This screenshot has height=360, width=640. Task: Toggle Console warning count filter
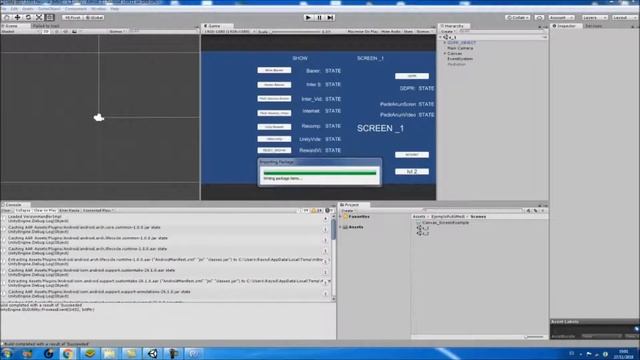317,211
